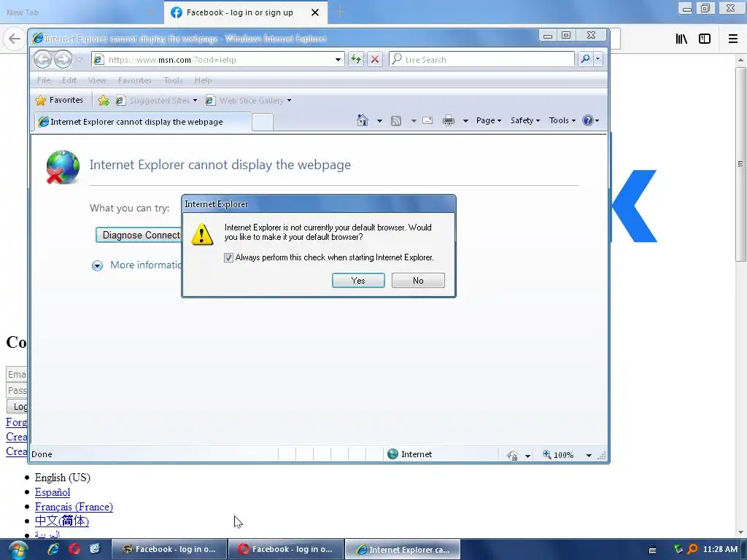Viewport: 747px width, 560px height.
Task: Click Yes to make IE default browser
Action: click(357, 281)
